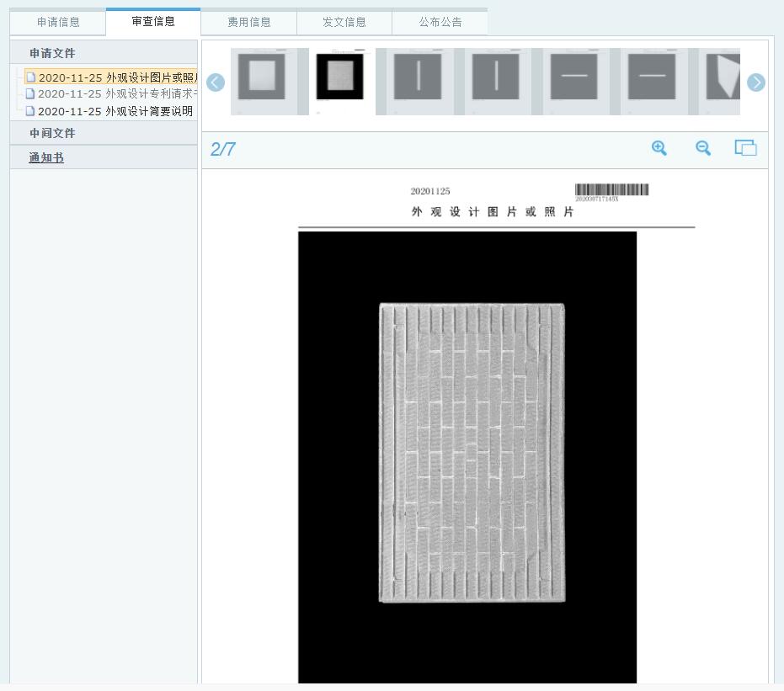The image size is (784, 691).
Task: Zoom out of the document page
Action: pos(702,148)
